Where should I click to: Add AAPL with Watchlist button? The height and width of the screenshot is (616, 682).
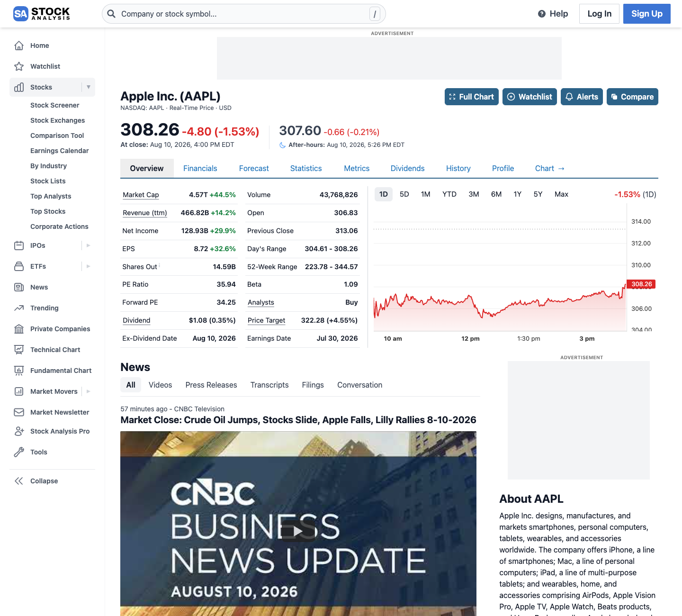click(529, 97)
